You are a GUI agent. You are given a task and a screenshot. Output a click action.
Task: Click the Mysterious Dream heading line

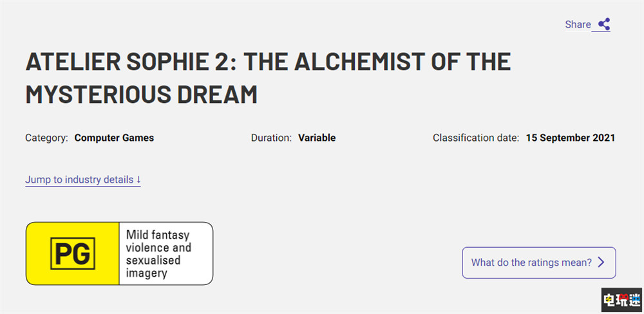click(x=141, y=94)
